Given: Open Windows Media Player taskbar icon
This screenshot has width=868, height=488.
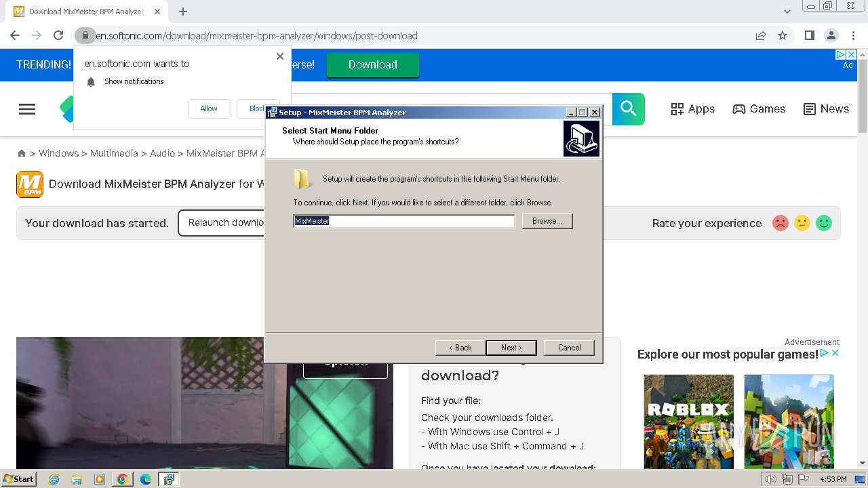Looking at the screenshot, I should click(100, 479).
